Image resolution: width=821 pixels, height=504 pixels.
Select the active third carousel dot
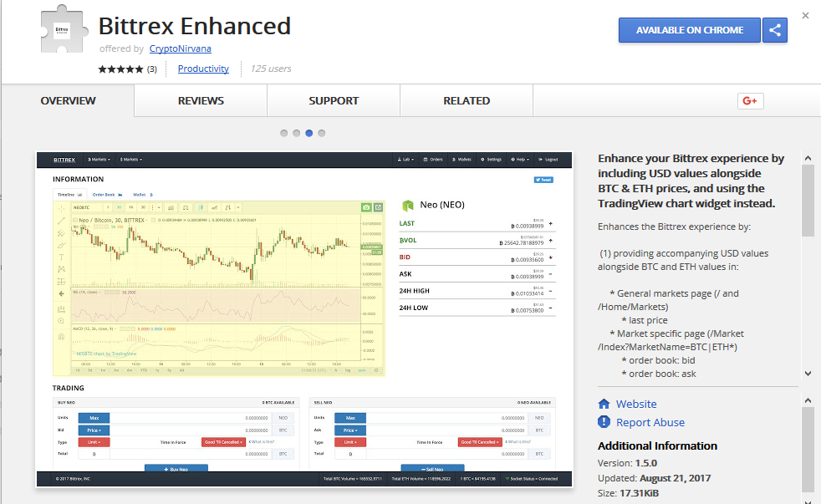(x=309, y=133)
